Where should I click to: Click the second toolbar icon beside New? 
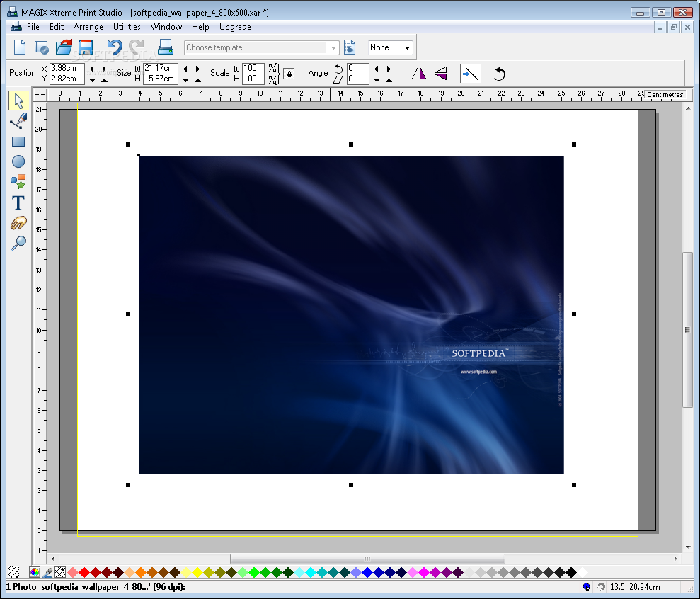pos(42,47)
